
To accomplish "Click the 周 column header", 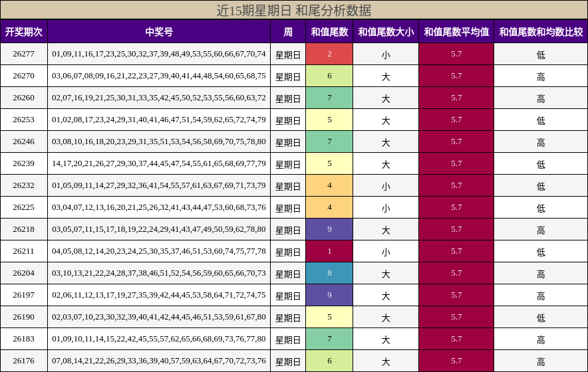I will 288,32.
